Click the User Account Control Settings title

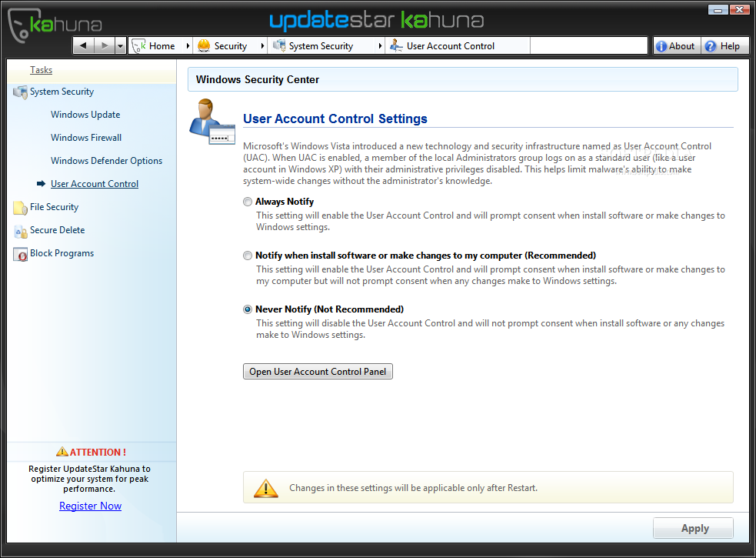pyautogui.click(x=335, y=119)
